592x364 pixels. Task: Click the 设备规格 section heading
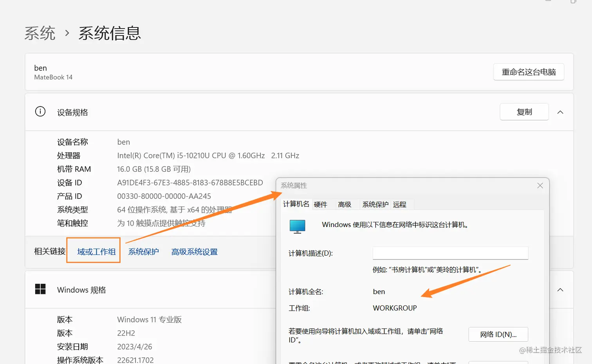coord(72,112)
